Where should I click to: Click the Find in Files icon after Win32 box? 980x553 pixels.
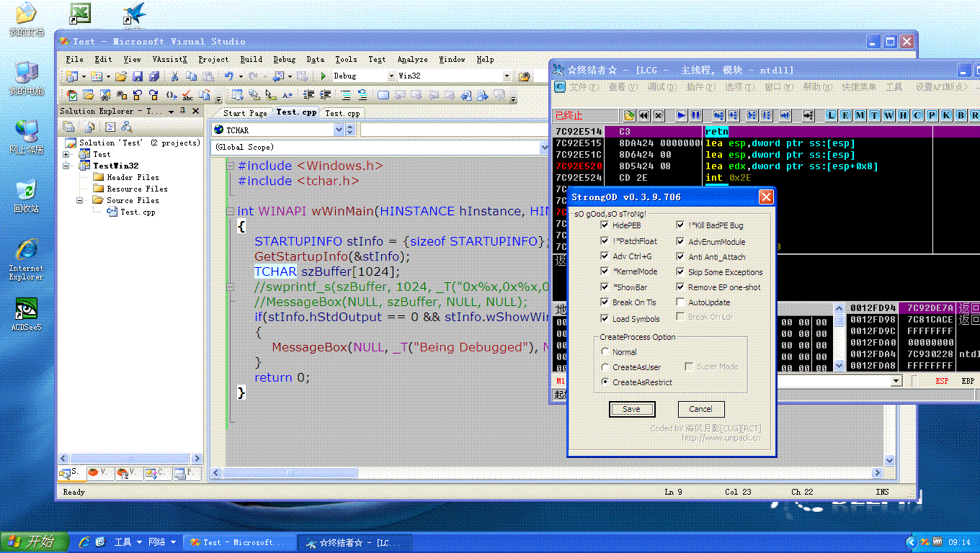tap(525, 76)
